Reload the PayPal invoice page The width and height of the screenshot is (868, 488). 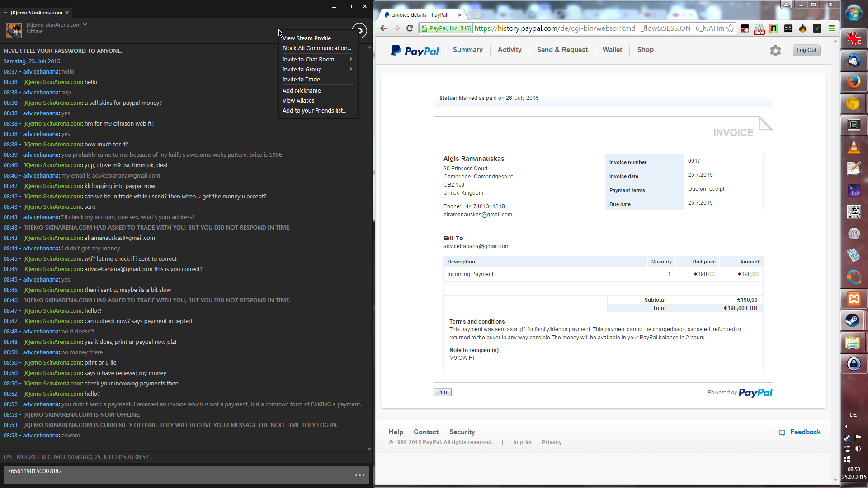(x=410, y=28)
